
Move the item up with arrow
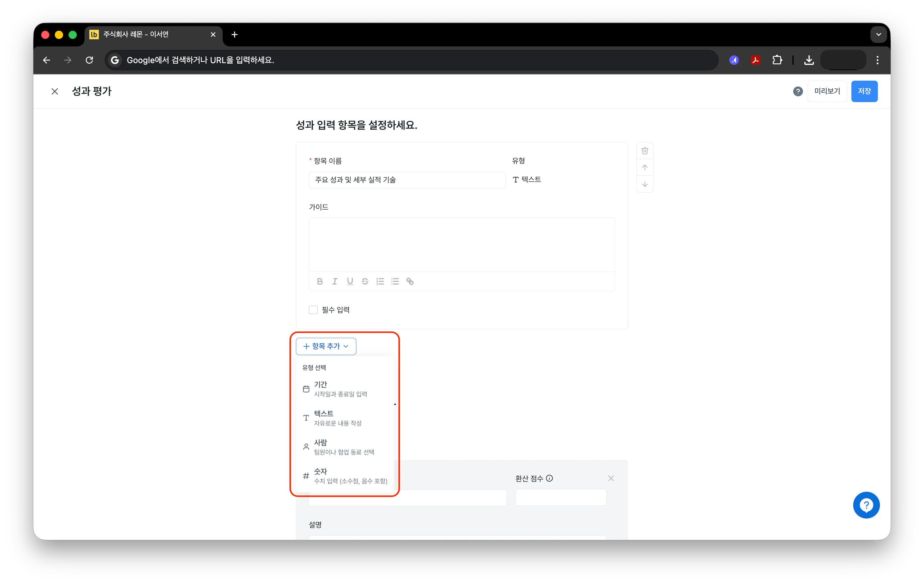(645, 167)
